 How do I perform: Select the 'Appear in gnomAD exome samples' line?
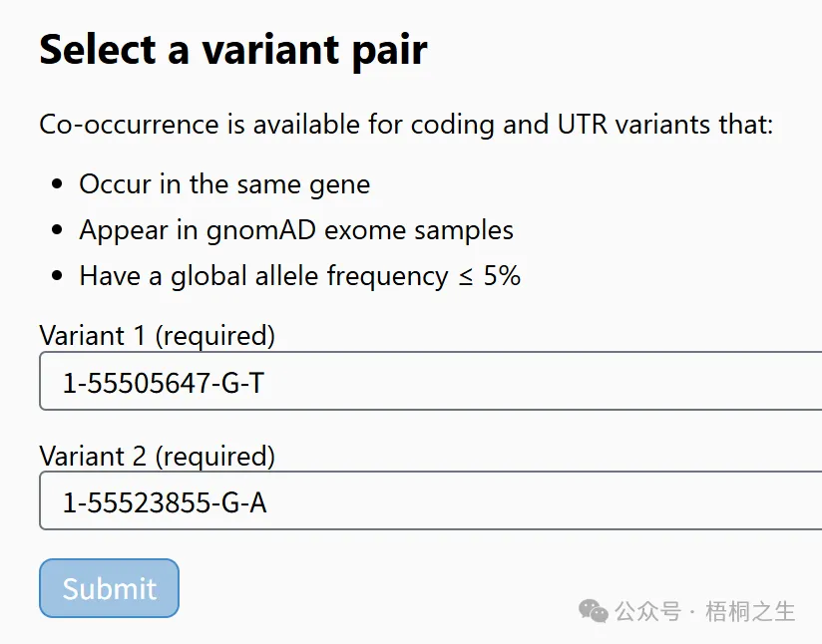(x=296, y=230)
